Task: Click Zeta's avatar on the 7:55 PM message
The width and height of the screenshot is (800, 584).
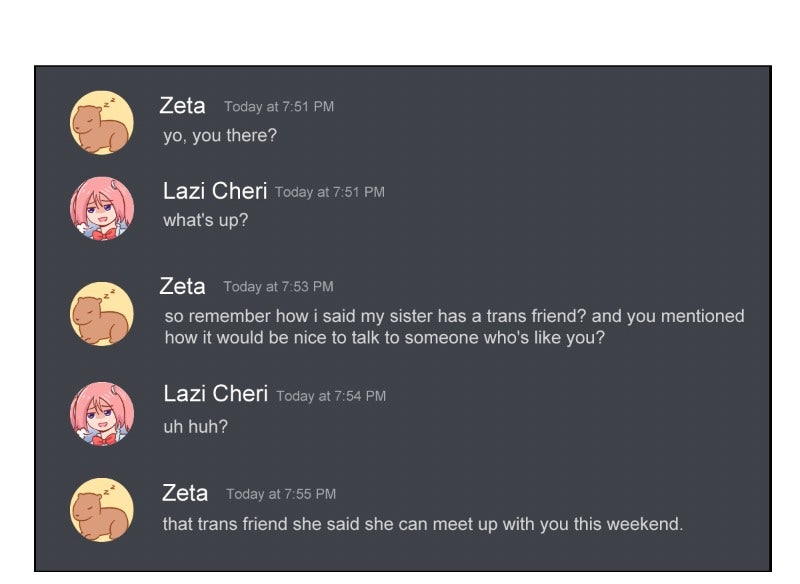Action: pos(101,510)
